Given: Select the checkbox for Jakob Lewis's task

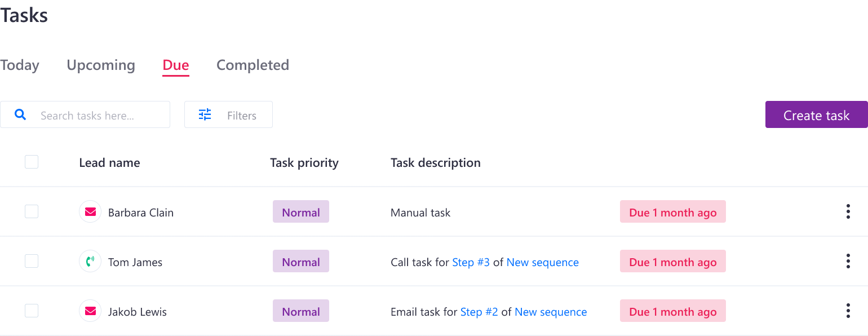Looking at the screenshot, I should [32, 311].
